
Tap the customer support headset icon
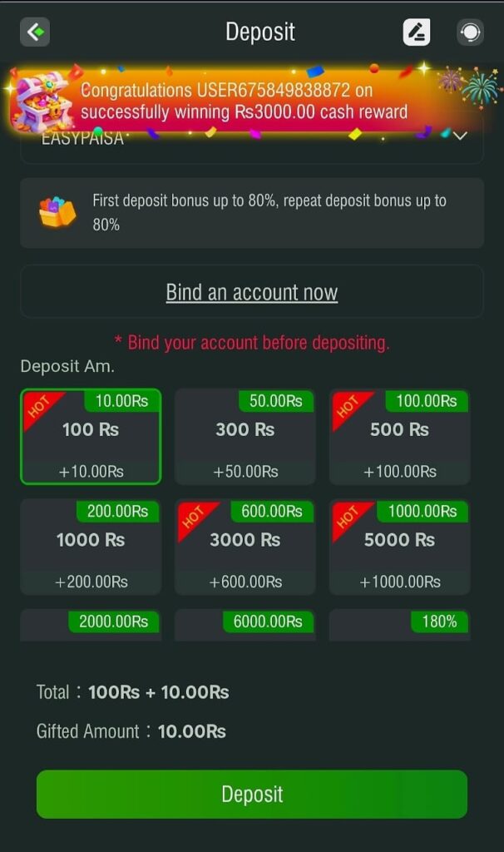pos(470,32)
